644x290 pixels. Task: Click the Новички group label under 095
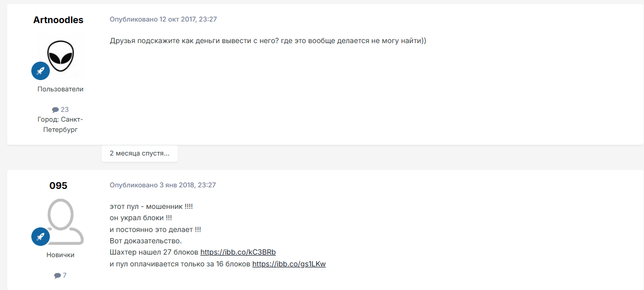click(61, 255)
